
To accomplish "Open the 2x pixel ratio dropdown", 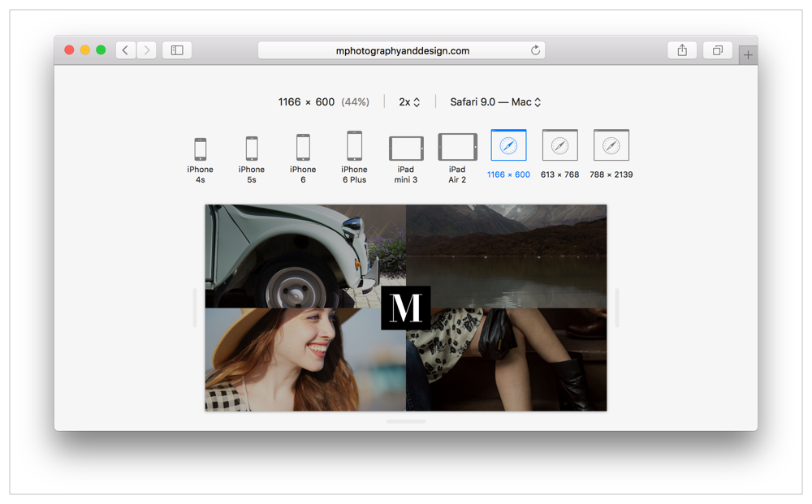I will pos(409,102).
